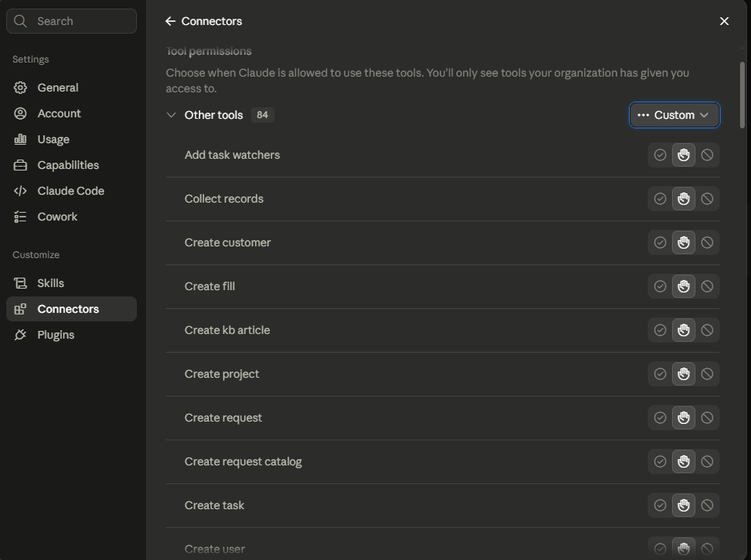This screenshot has height=560, width=751.
Task: Open Usage via bar chart icon
Action: (20, 139)
